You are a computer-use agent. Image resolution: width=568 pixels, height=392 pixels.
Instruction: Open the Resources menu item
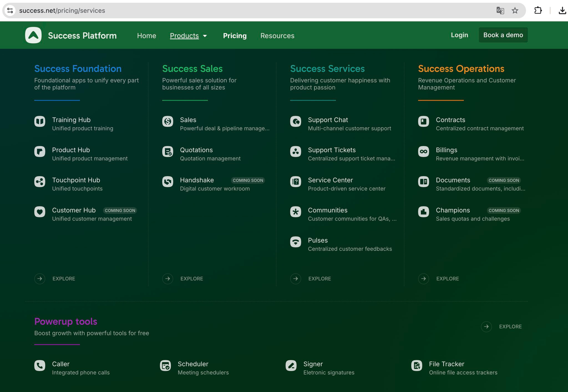point(277,36)
